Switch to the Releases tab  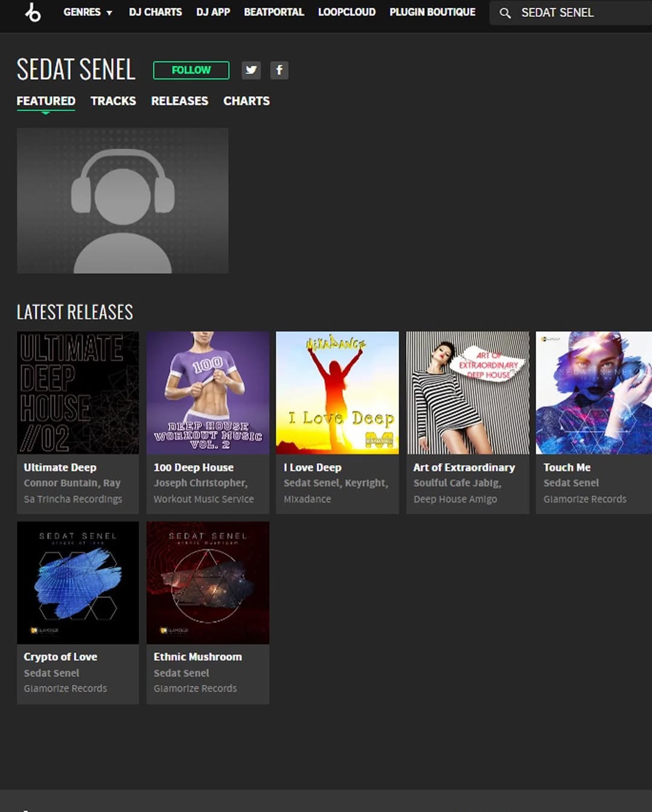coord(179,101)
